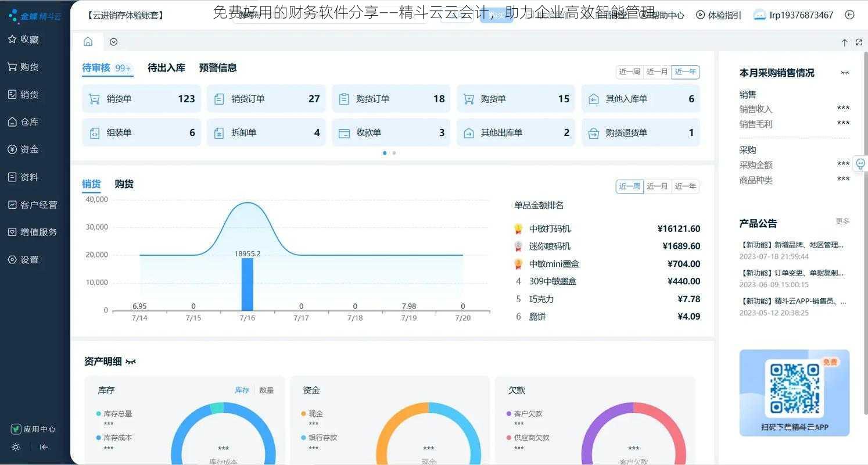Click the lightbulb tip icon on right edge

click(860, 164)
